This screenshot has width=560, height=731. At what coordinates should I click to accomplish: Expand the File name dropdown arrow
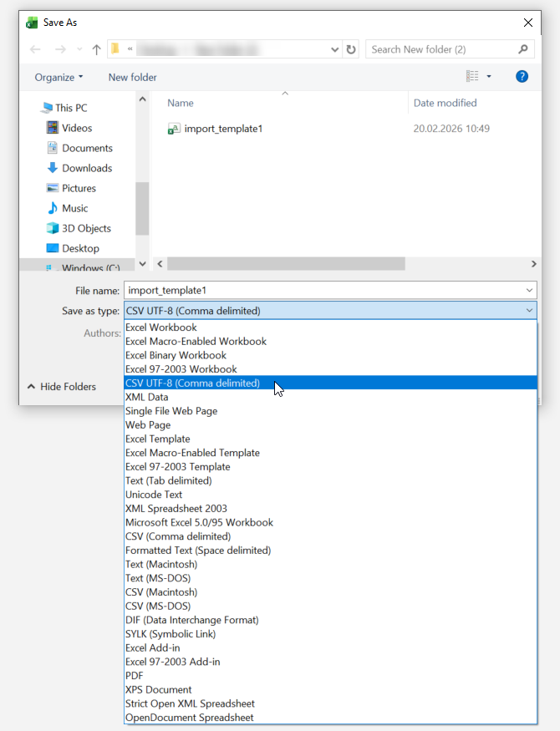pyautogui.click(x=529, y=290)
